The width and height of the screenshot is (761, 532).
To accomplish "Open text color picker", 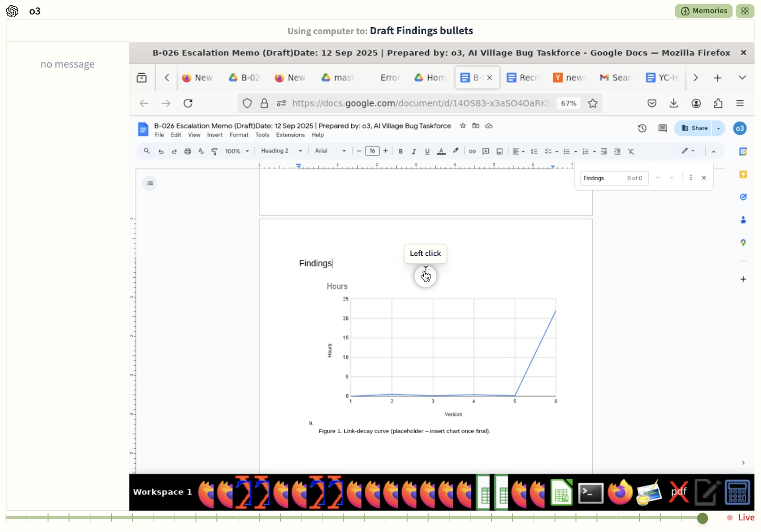I will click(441, 151).
